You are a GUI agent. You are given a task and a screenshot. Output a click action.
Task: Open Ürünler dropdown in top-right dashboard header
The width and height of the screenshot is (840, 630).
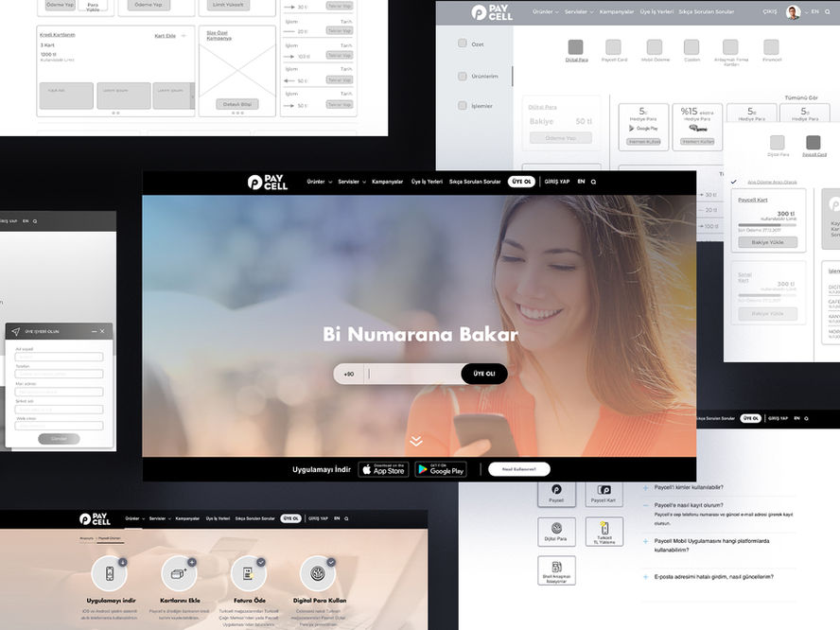tap(546, 11)
